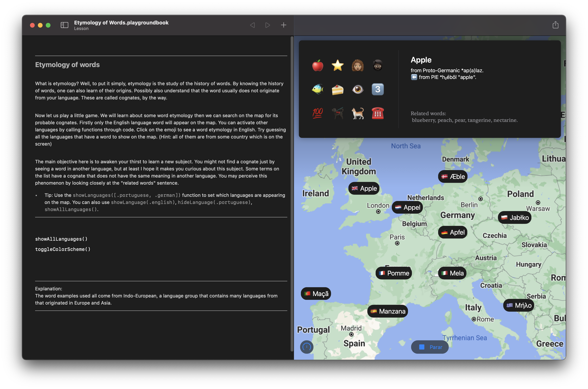Click the tropical fish emoji

pos(317,89)
